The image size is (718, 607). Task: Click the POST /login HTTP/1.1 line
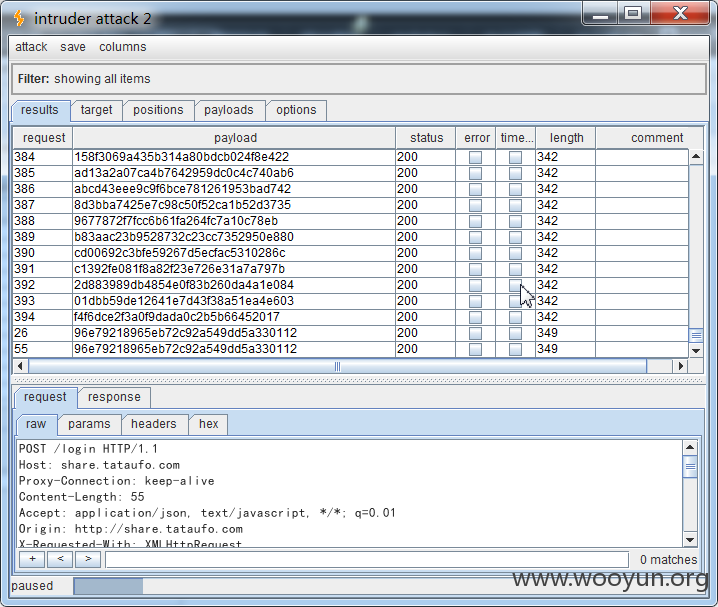point(88,449)
